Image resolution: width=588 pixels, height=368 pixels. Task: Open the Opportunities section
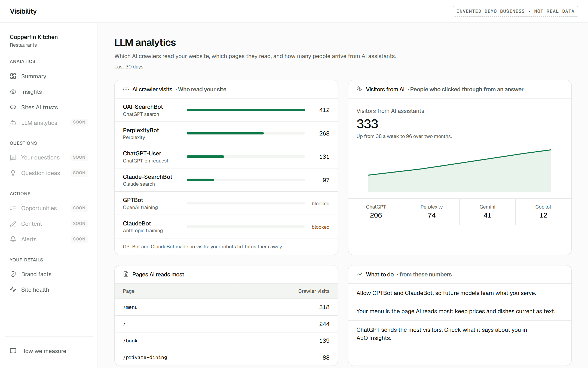click(49, 208)
